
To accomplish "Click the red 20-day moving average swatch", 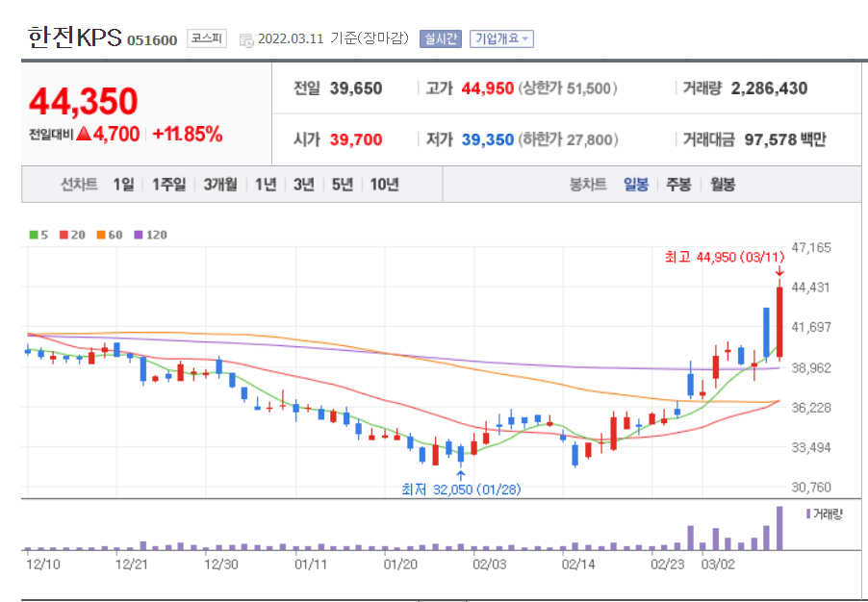I will click(64, 235).
